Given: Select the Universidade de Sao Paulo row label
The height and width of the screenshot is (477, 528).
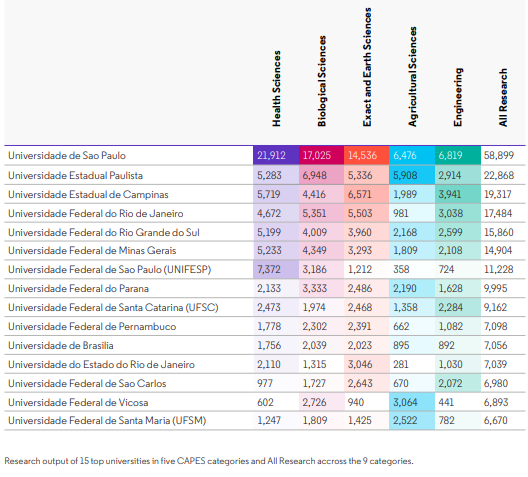Looking at the screenshot, I should click(67, 156).
